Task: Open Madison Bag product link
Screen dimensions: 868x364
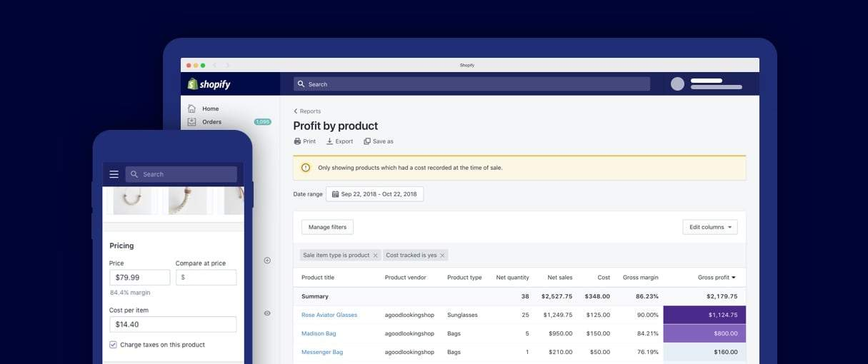Action: coord(319,333)
